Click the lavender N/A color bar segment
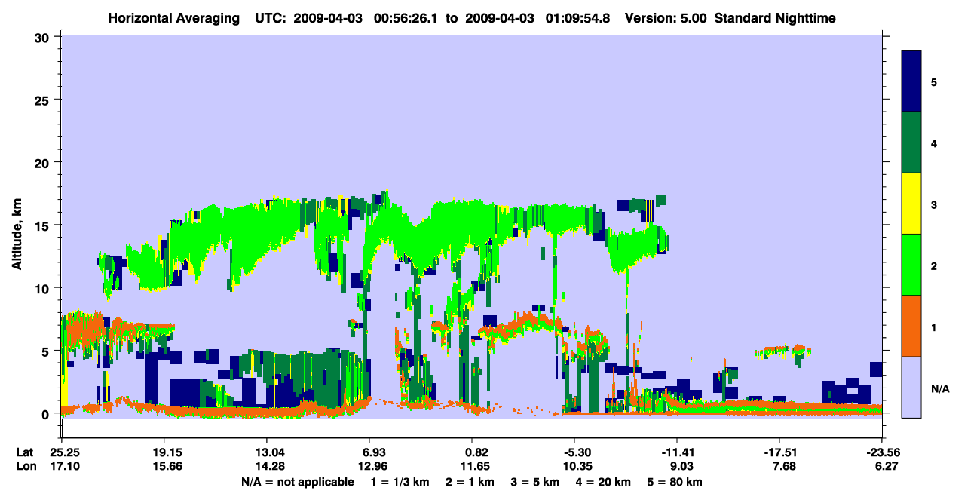 pyautogui.click(x=911, y=386)
